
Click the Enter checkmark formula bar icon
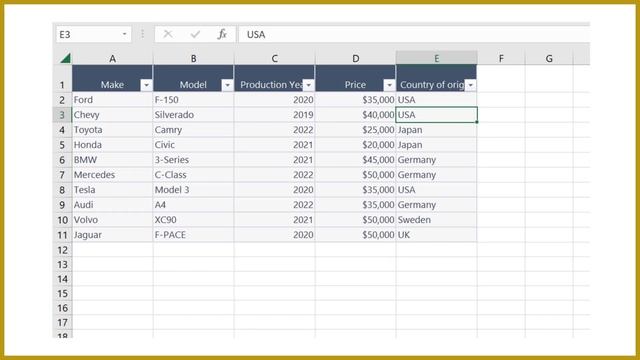pos(195,34)
